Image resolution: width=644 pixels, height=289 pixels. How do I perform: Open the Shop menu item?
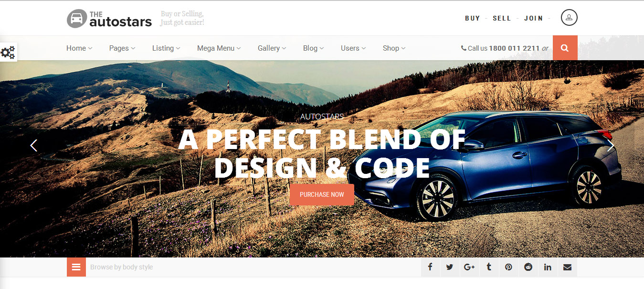coord(394,48)
